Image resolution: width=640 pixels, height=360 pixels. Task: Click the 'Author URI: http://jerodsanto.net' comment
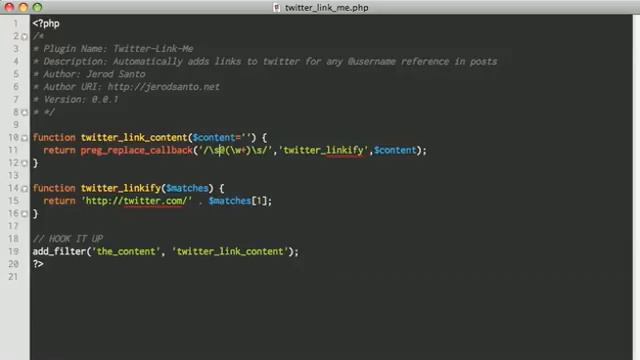click(127, 87)
